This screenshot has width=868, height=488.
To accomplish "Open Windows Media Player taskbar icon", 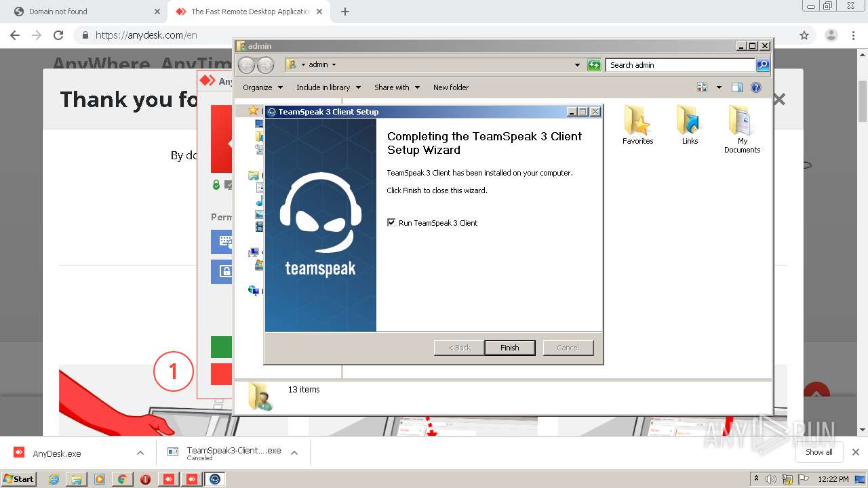I will (x=100, y=479).
